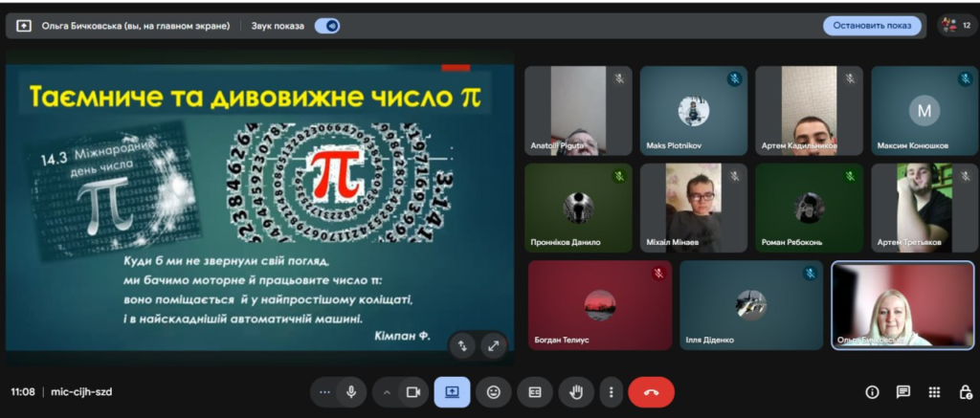Open the chat with everyone panel
Viewport: 980px width, 418px height.
click(902, 392)
